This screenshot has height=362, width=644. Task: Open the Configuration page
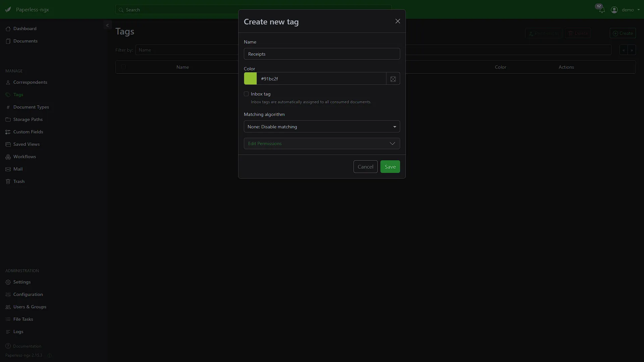[x=28, y=294]
